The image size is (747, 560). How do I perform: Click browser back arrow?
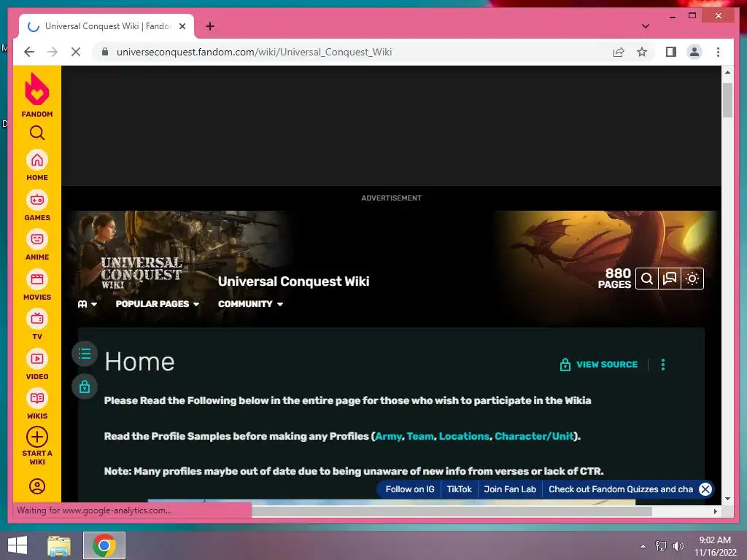coord(29,52)
